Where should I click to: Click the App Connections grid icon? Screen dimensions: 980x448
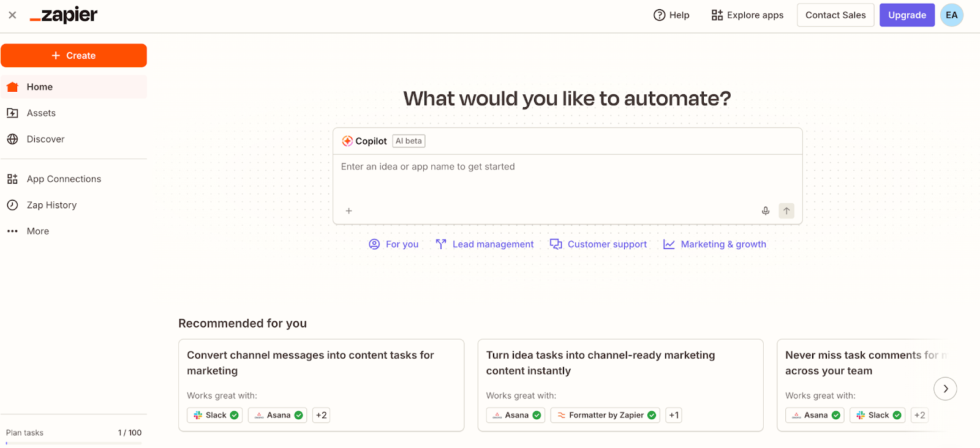[x=12, y=179]
